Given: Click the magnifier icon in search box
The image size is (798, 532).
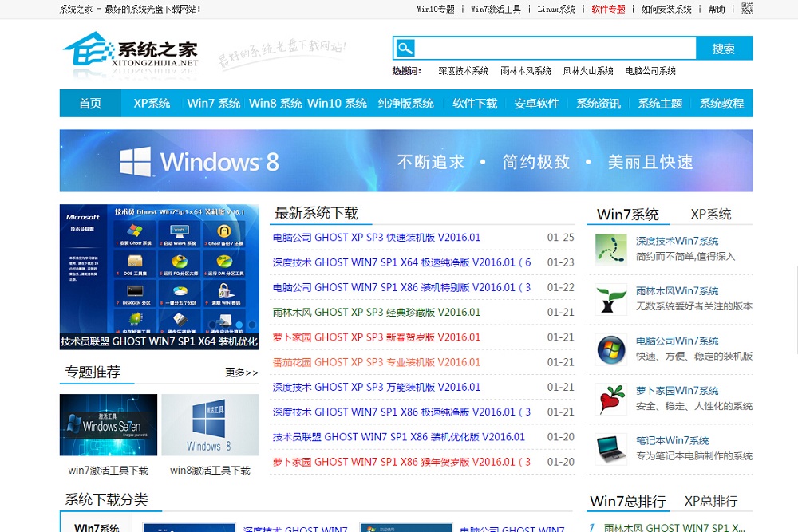Looking at the screenshot, I should point(405,49).
